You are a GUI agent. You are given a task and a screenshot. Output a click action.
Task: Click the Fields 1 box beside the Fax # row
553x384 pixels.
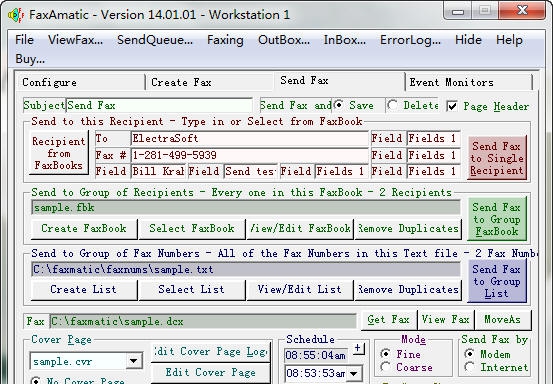click(433, 155)
